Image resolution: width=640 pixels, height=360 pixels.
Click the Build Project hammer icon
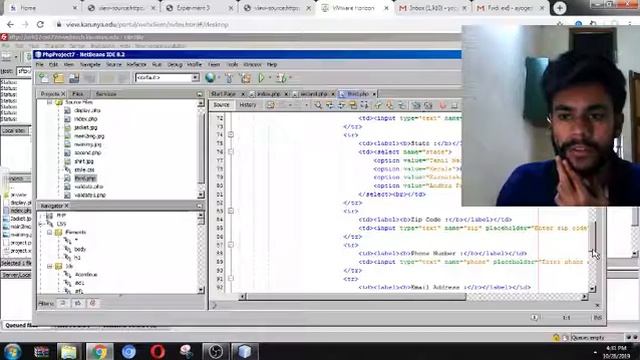click(229, 77)
